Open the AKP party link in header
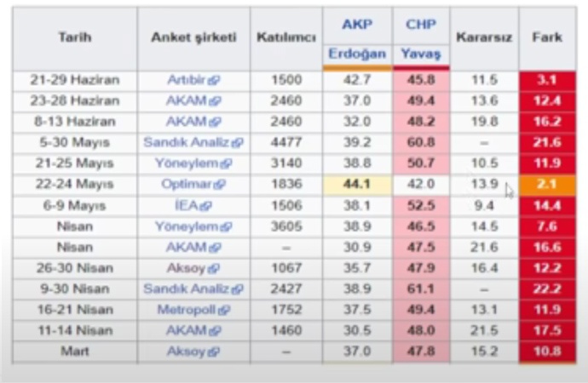The image size is (588, 383). pyautogui.click(x=357, y=24)
